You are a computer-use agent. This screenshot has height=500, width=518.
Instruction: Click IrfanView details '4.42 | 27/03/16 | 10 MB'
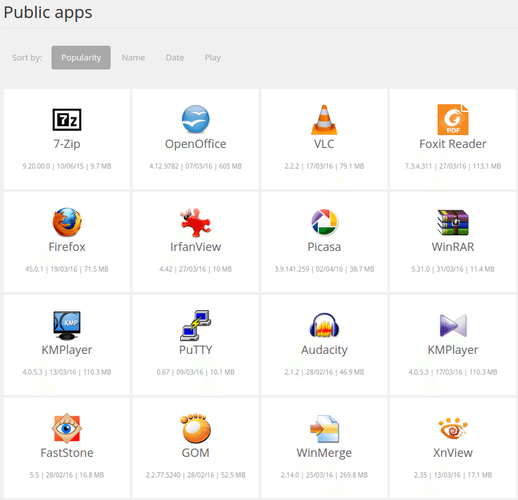[195, 269]
